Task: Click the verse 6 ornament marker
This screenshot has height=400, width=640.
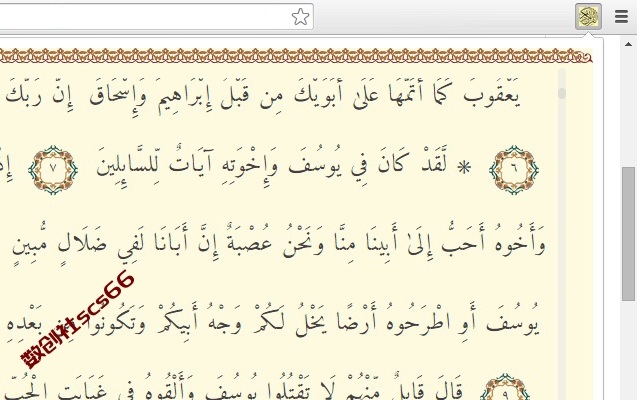Action: pos(514,169)
